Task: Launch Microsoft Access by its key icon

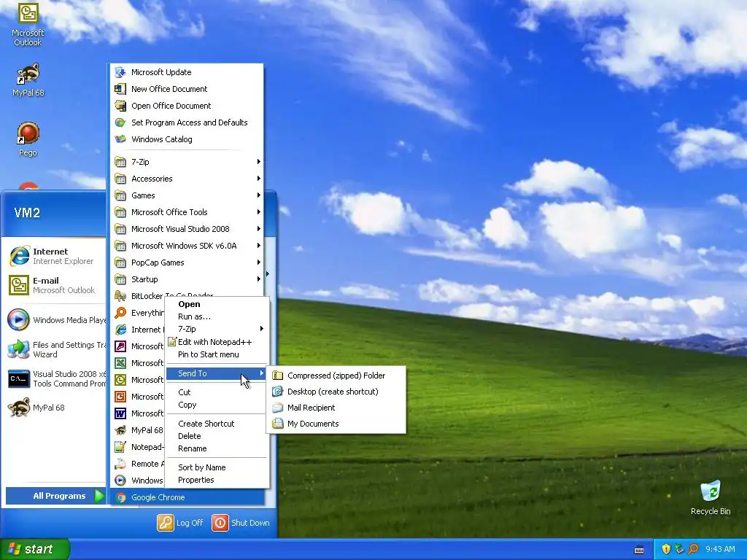Action: click(120, 346)
